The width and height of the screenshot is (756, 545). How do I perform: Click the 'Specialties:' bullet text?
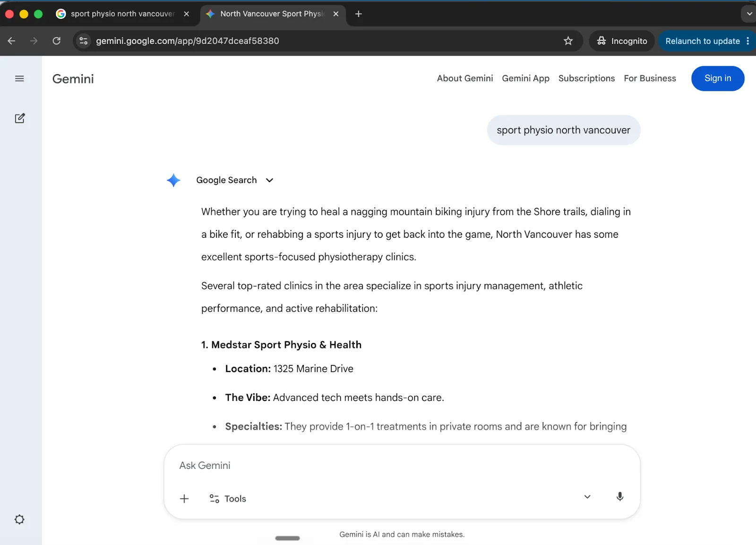426,426
